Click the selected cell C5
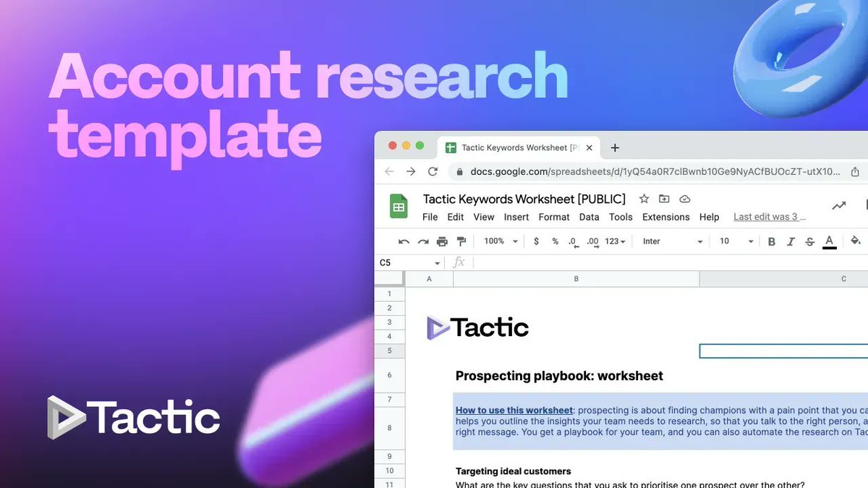This screenshot has width=868, height=488. point(783,351)
